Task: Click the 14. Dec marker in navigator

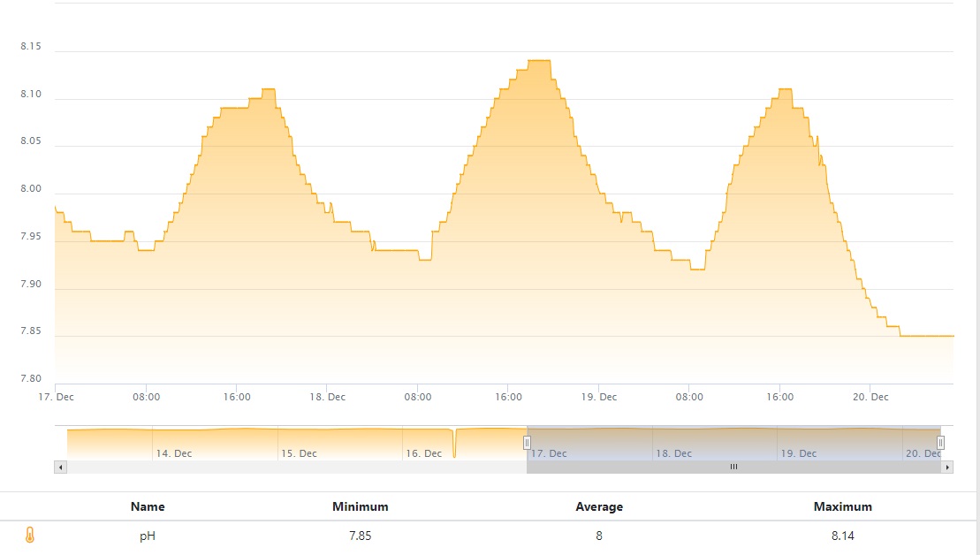Action: point(174,453)
